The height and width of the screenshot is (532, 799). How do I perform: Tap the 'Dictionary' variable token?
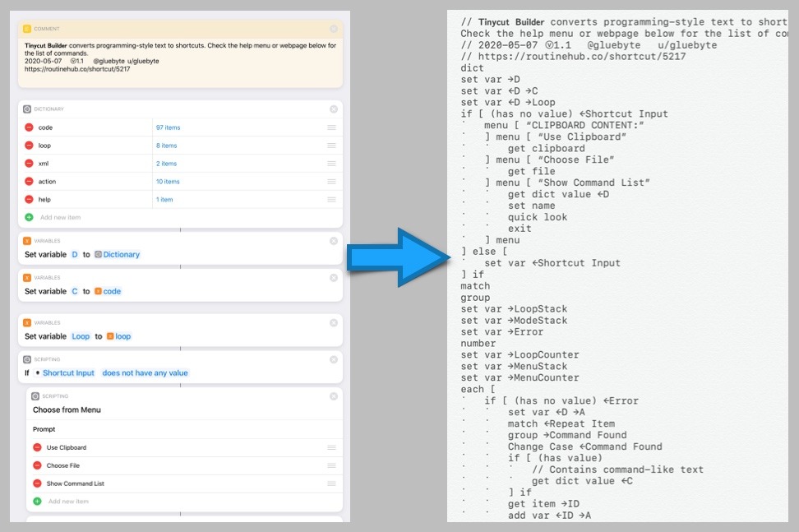click(x=121, y=255)
